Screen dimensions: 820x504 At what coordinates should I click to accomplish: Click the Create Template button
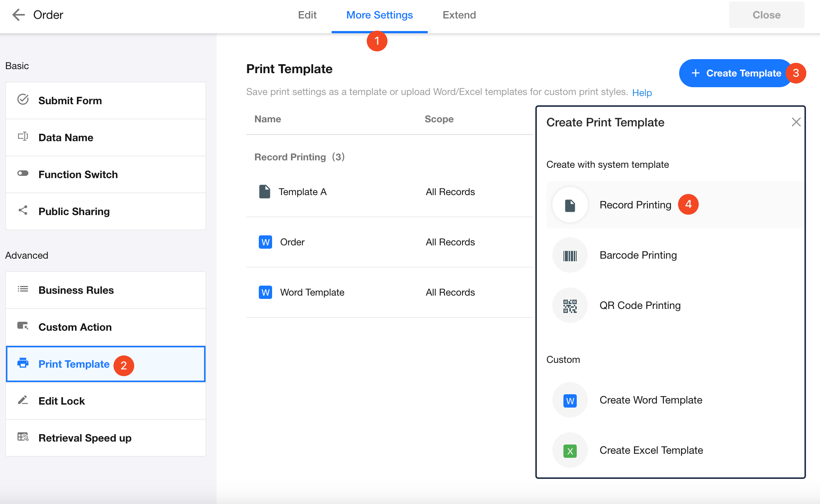coord(735,73)
